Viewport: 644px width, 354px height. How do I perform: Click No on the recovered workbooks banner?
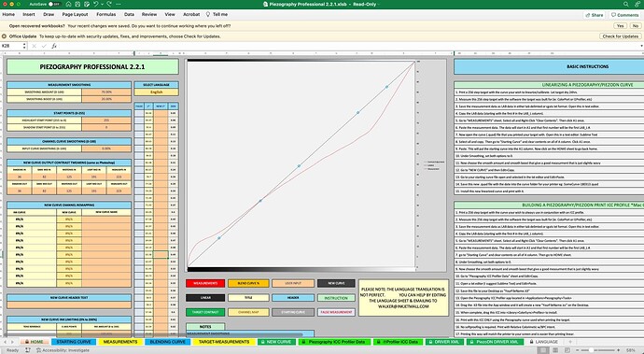(635, 25)
